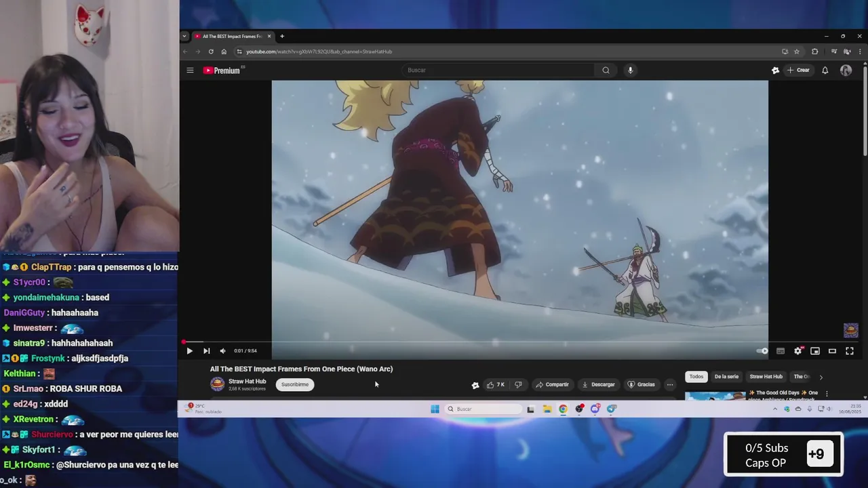
Task: Mute the video player volume
Action: pos(223,351)
